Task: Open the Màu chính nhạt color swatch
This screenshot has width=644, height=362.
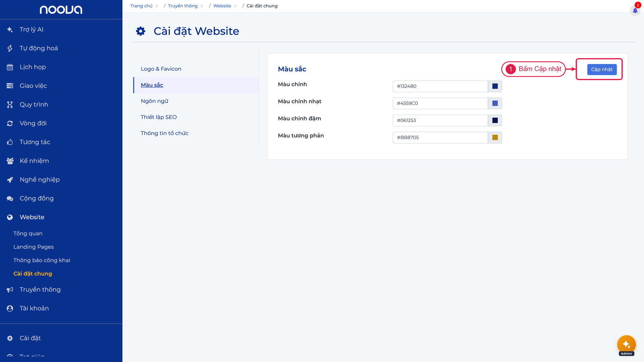Action: tap(495, 103)
